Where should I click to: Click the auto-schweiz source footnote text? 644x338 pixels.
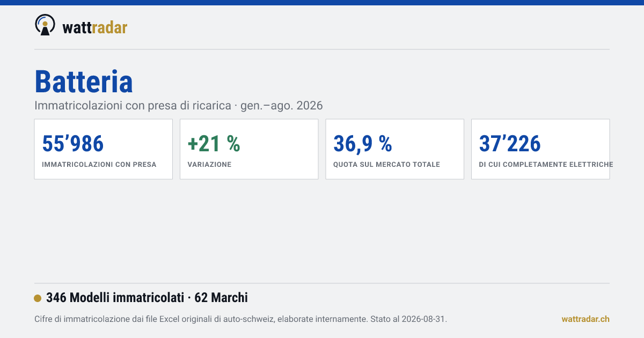point(240,319)
